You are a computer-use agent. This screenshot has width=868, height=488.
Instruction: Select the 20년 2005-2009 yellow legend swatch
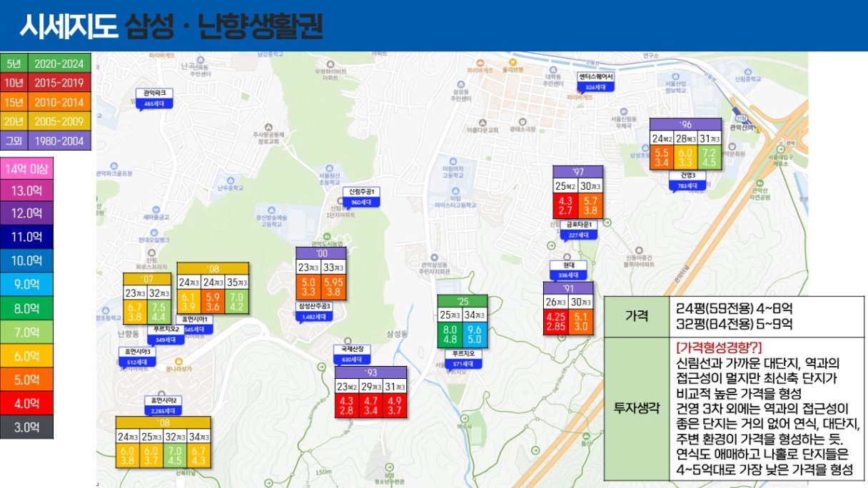(x=46, y=121)
